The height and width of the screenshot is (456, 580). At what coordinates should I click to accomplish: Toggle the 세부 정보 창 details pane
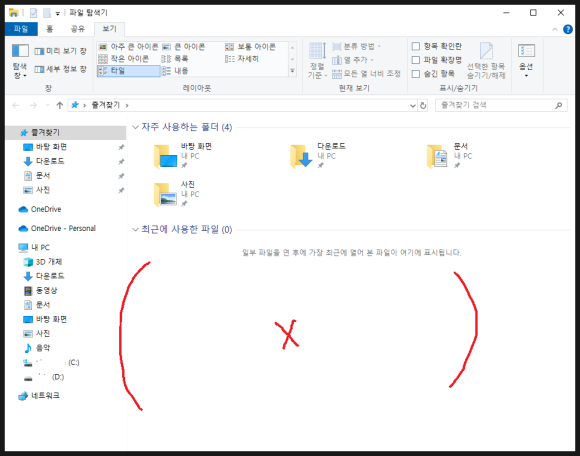click(60, 69)
